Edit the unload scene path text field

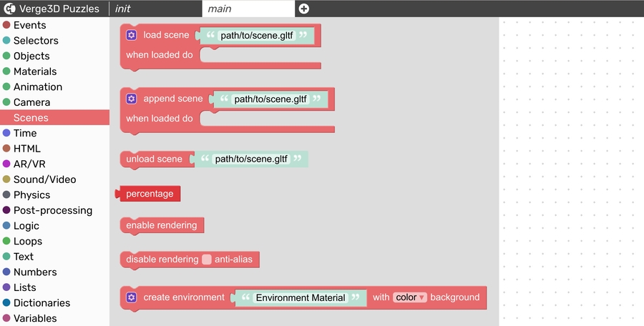251,159
